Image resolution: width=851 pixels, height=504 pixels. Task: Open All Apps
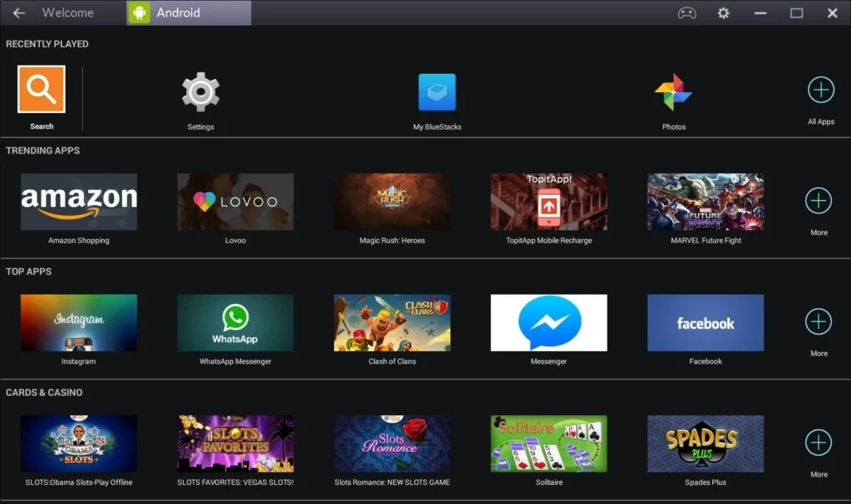pos(820,89)
